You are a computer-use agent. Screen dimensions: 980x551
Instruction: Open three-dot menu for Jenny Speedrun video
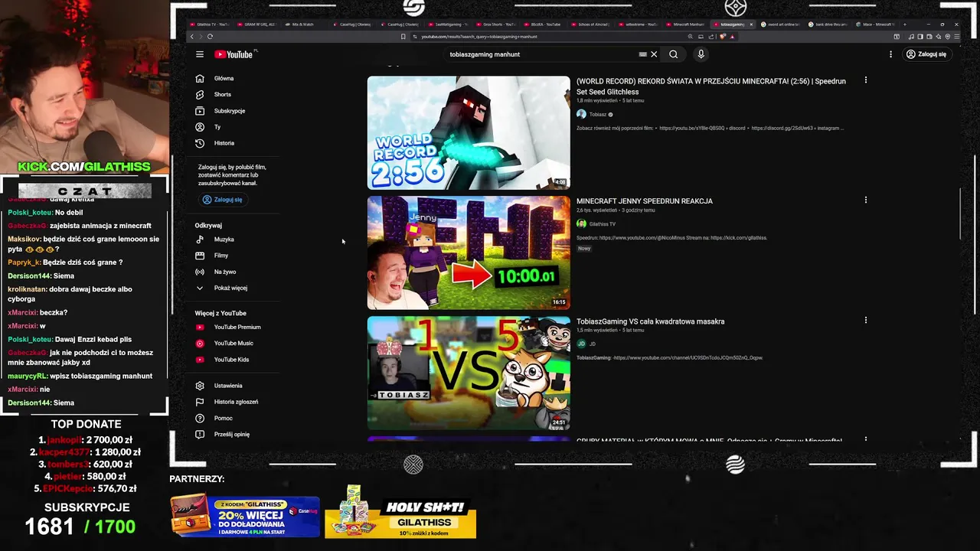[x=866, y=201]
